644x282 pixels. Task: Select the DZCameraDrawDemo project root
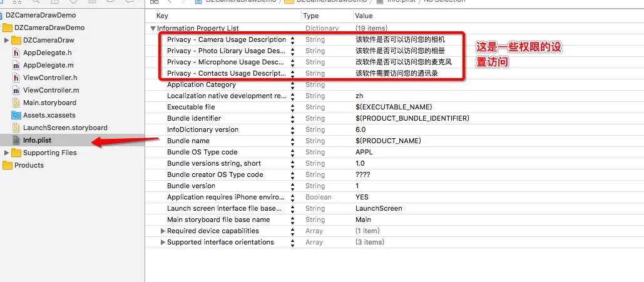[41, 15]
